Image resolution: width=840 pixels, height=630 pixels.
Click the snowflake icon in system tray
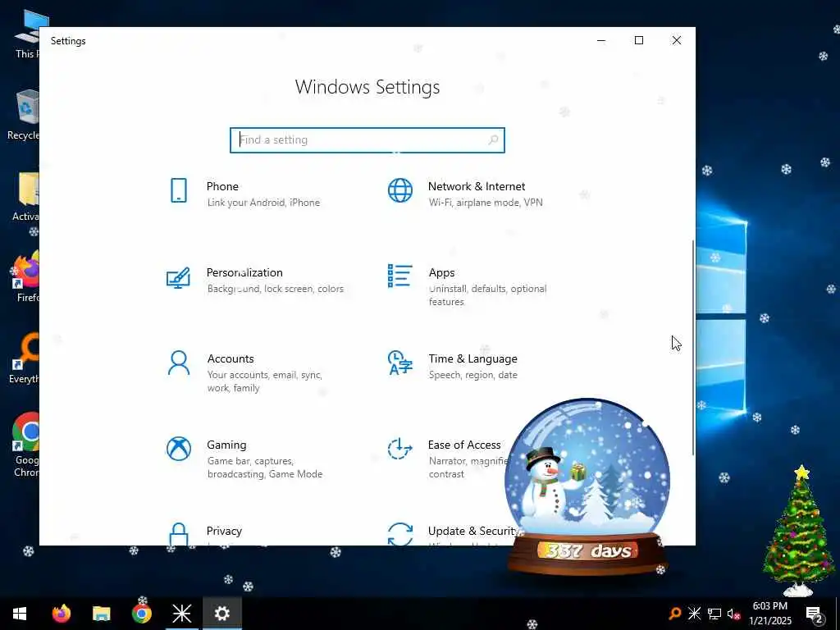tap(694, 613)
